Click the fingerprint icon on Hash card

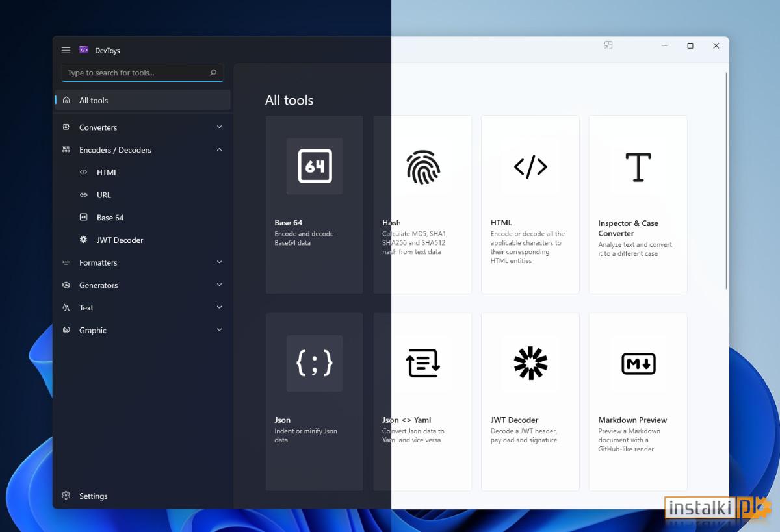point(422,167)
